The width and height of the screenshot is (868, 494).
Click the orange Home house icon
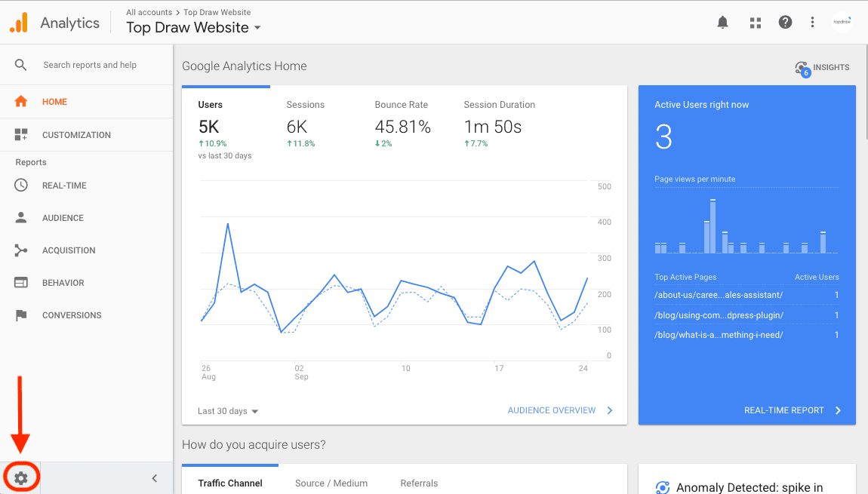tap(21, 101)
